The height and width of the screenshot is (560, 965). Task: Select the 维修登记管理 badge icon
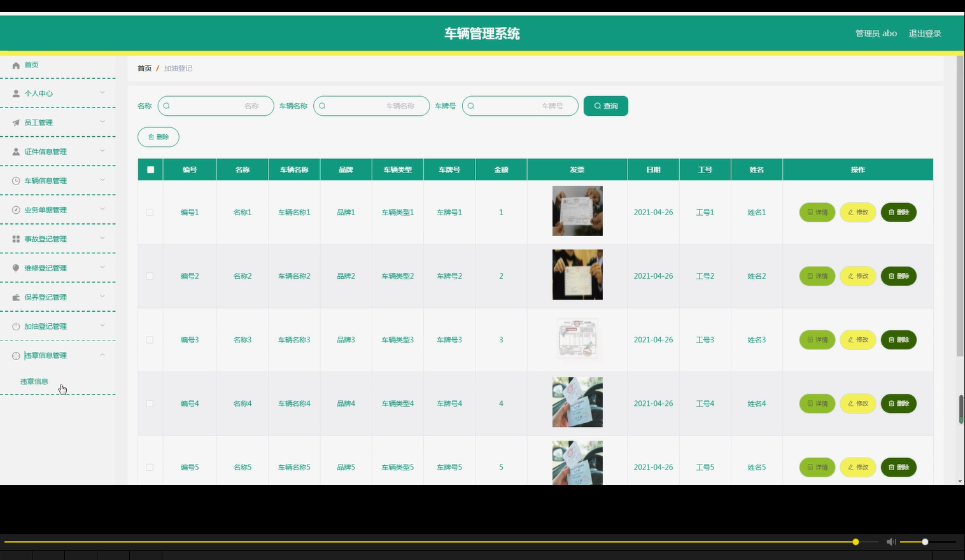(x=15, y=267)
